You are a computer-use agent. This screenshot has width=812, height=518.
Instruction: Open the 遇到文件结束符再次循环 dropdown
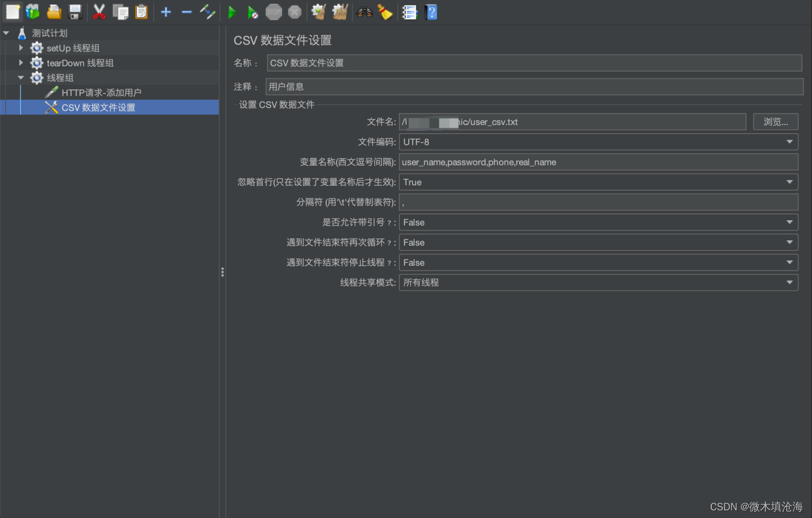click(599, 242)
